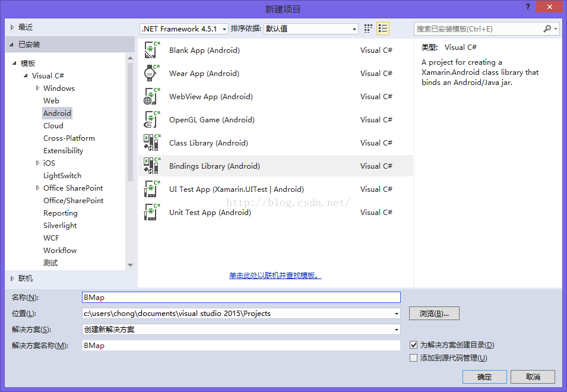Select the Extensibility category

click(x=64, y=150)
